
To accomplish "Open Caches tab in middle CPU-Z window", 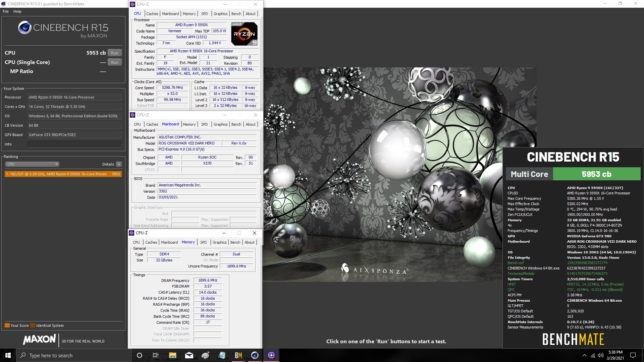I will [152, 124].
